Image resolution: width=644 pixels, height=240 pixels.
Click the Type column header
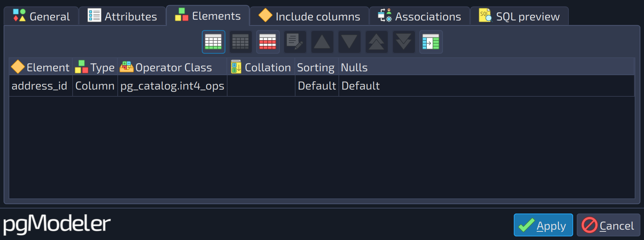pyautogui.click(x=95, y=67)
